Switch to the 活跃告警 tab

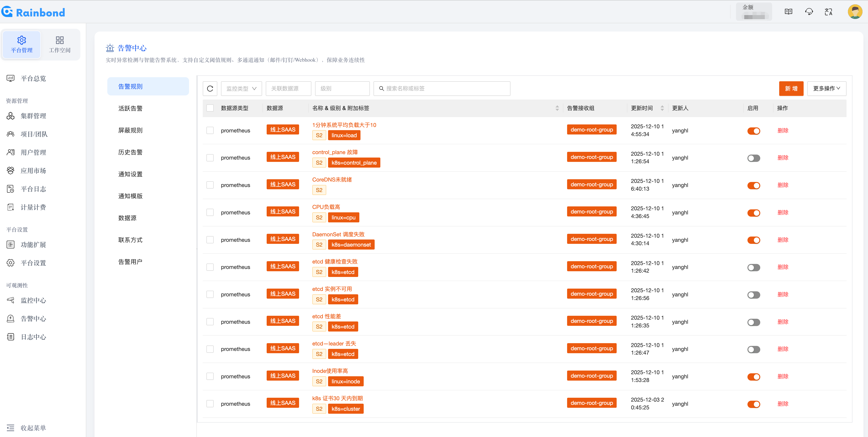[130, 108]
